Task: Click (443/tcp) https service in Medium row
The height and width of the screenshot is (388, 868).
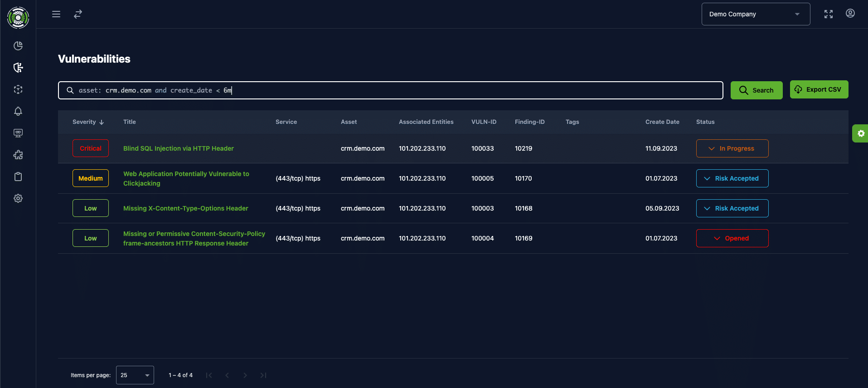Action: (x=298, y=178)
